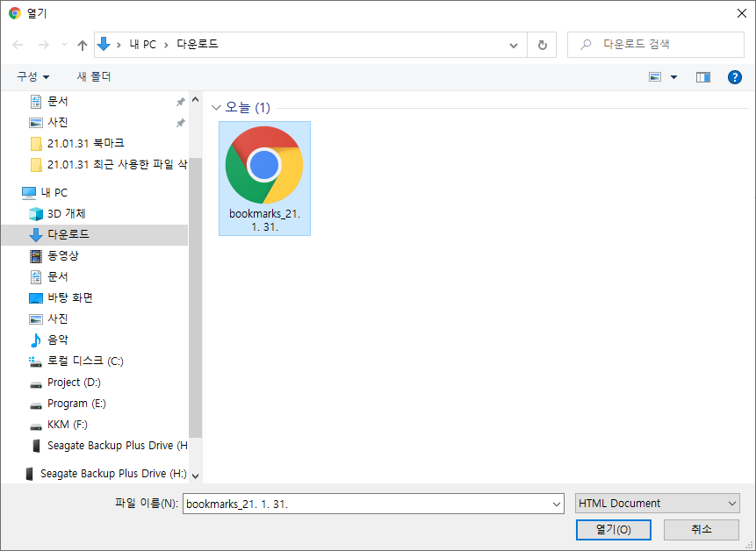This screenshot has width=756, height=551.
Task: Expand the file name history dropdown
Action: pyautogui.click(x=557, y=504)
